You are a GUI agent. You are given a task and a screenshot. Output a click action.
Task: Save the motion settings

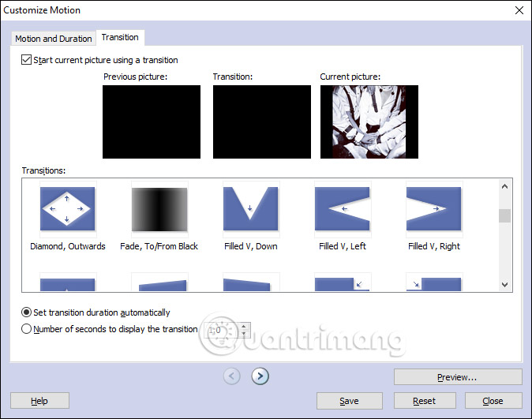(x=350, y=401)
